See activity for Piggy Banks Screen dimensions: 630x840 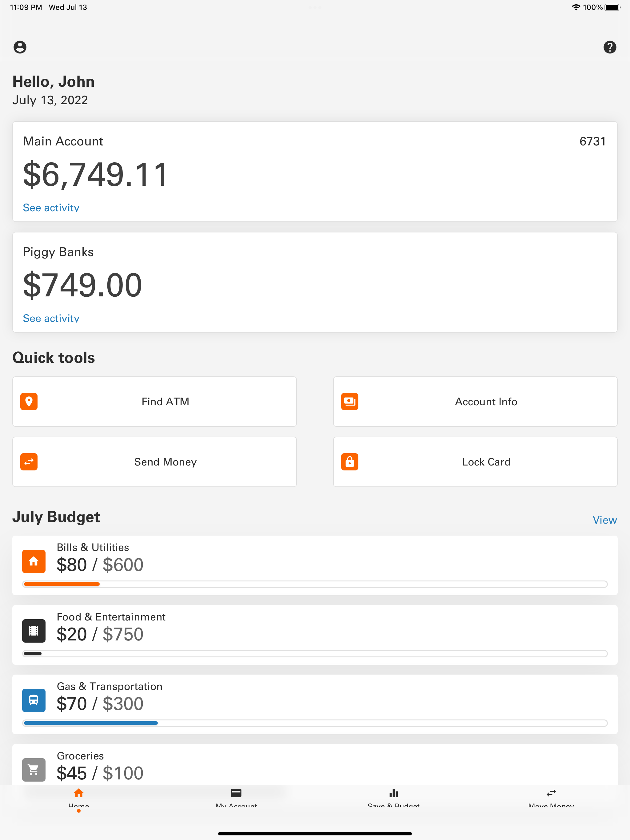(x=51, y=318)
